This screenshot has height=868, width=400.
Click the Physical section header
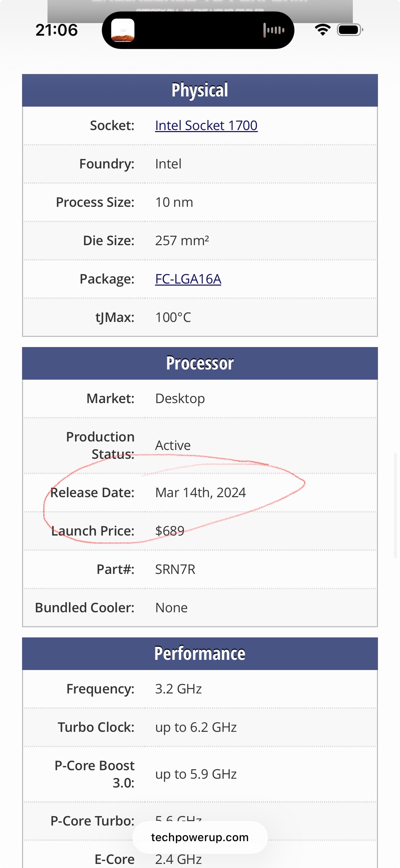200,90
